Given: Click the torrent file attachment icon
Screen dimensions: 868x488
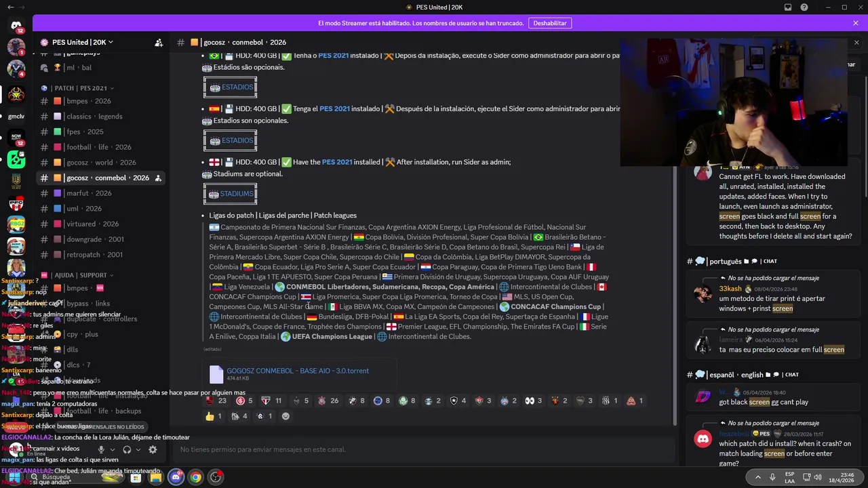Looking at the screenshot, I should (x=216, y=374).
